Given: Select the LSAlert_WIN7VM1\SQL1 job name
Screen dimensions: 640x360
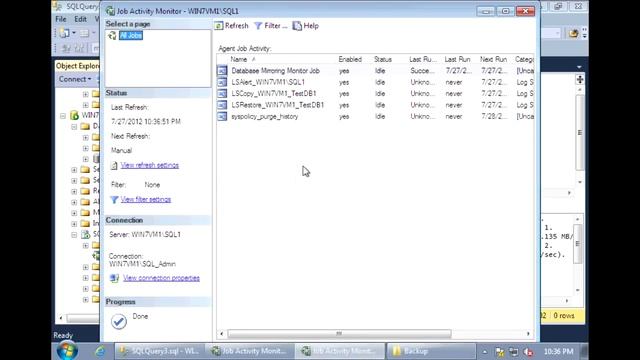Looking at the screenshot, I should click(x=268, y=82).
